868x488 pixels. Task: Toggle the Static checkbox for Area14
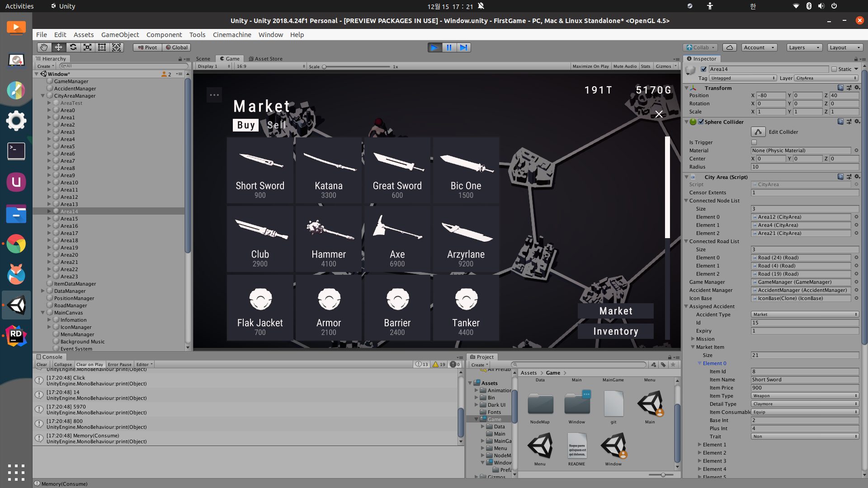834,69
